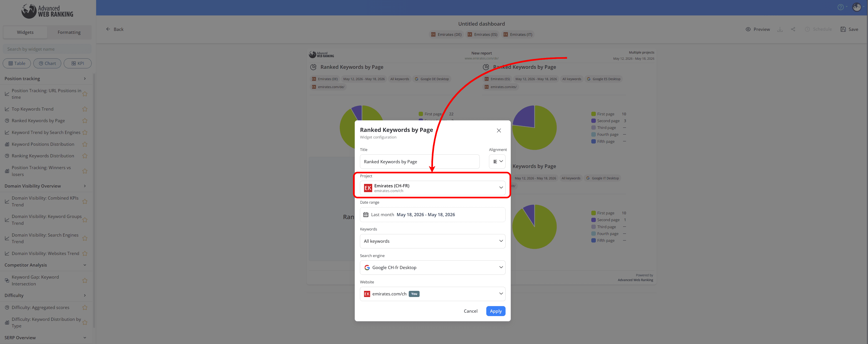Screen dimensions: 868x344
Task: Click pie icon beside Difficulty: Aggregated scores
Action: click(7, 308)
